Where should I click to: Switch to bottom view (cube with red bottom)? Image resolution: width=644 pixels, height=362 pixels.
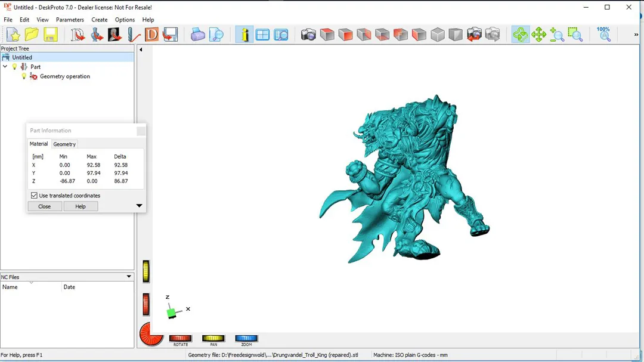point(382,35)
